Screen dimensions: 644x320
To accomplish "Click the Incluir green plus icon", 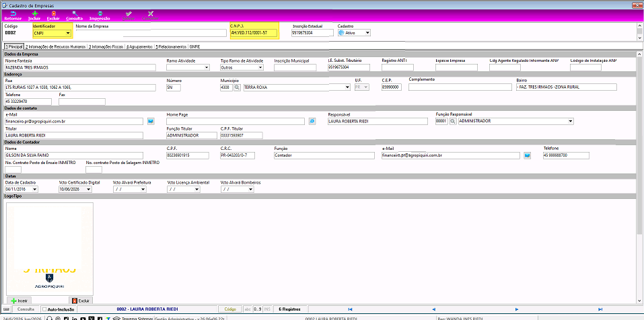I will pos(35,13).
